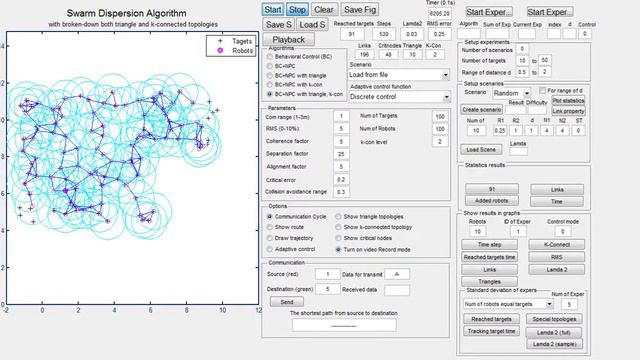Click the Triangles graph button
Viewport: 640px width, 360px height.
click(489, 282)
